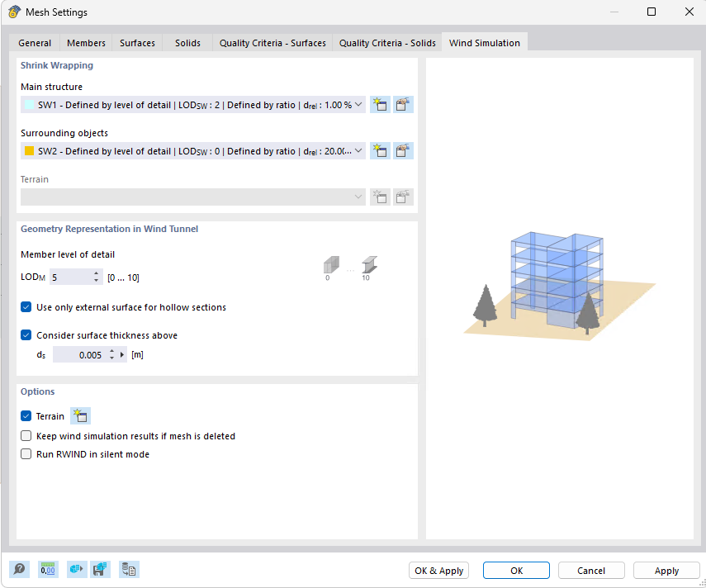Switch to the Members tab
The image size is (706, 588).
coord(86,43)
